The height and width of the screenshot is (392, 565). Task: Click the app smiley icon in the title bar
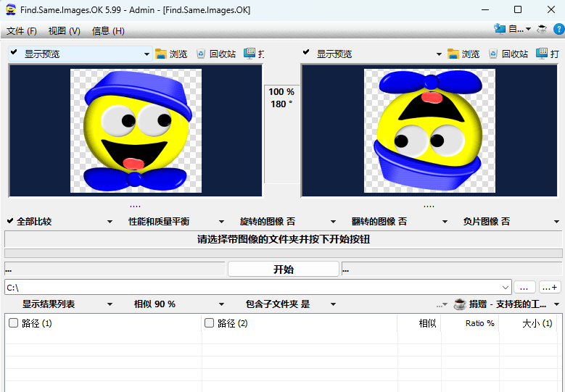coord(11,9)
